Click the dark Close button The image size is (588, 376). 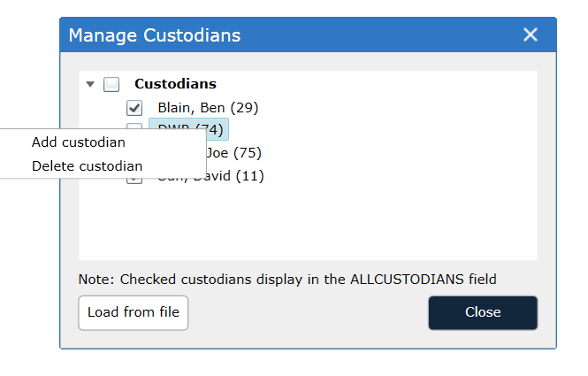coord(483,312)
